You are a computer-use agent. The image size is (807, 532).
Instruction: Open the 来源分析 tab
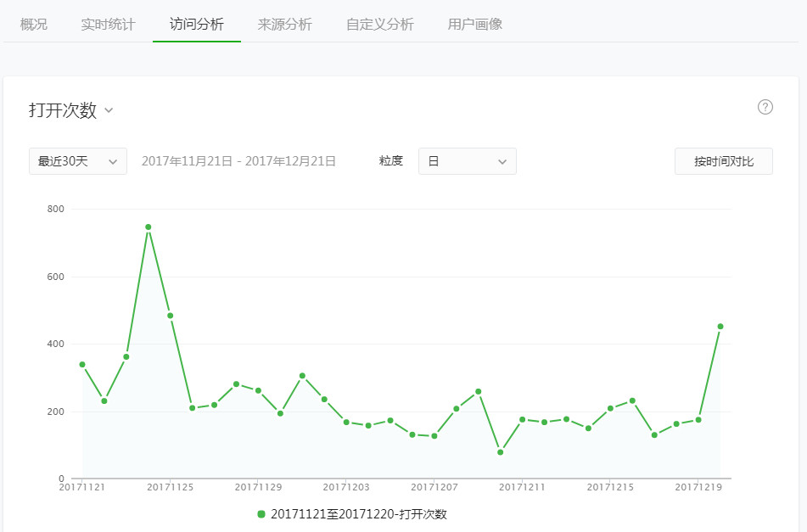pyautogui.click(x=284, y=24)
